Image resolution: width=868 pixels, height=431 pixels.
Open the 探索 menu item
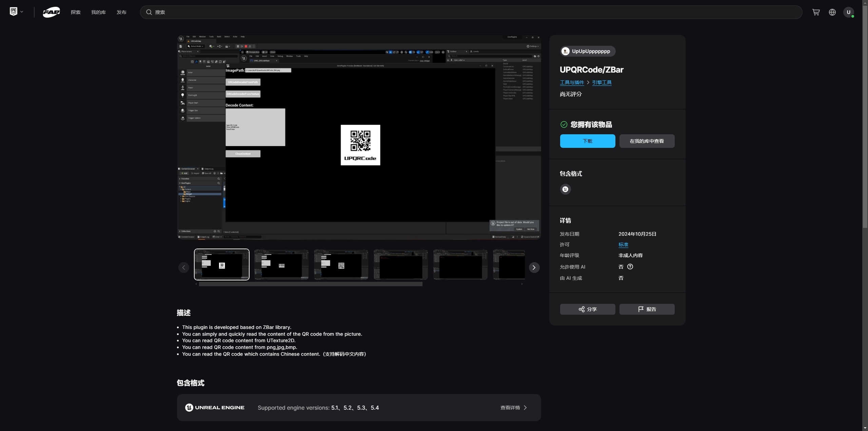pos(76,12)
